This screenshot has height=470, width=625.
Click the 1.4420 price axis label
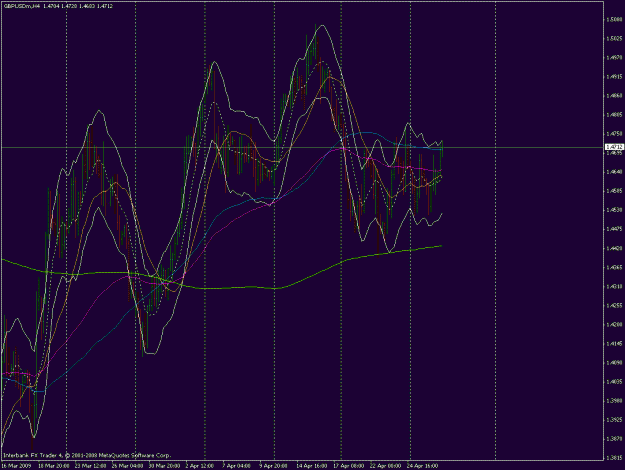tap(614, 248)
